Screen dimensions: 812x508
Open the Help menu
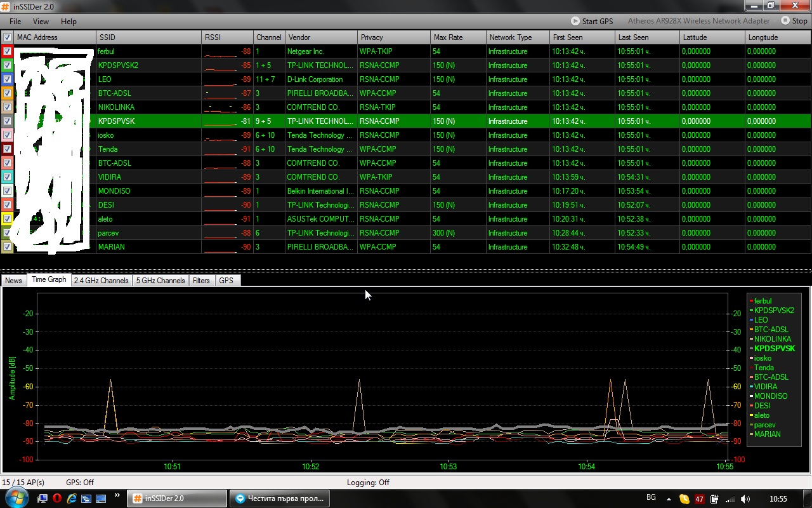(69, 22)
